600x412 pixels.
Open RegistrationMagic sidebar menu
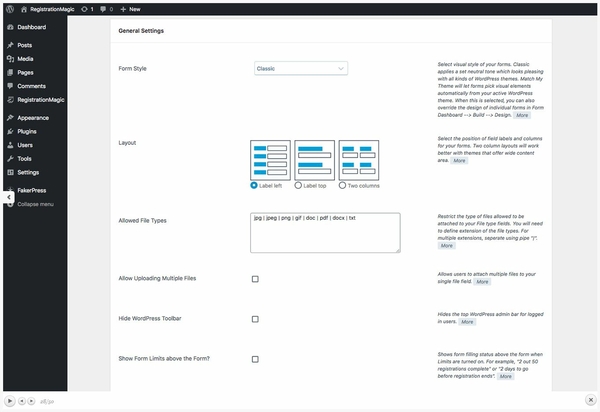[41, 100]
